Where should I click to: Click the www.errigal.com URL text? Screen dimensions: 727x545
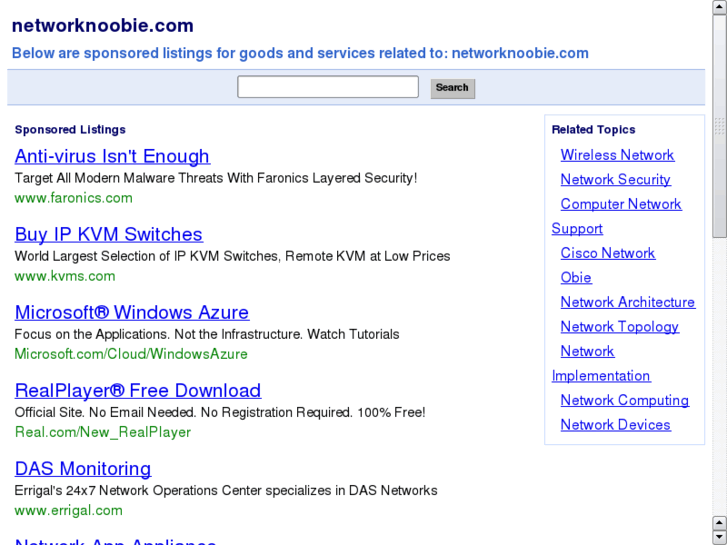click(69, 510)
